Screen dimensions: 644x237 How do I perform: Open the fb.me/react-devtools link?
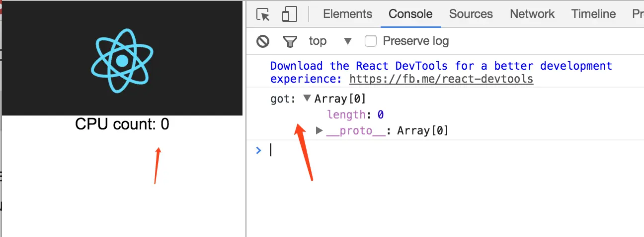[x=441, y=79]
